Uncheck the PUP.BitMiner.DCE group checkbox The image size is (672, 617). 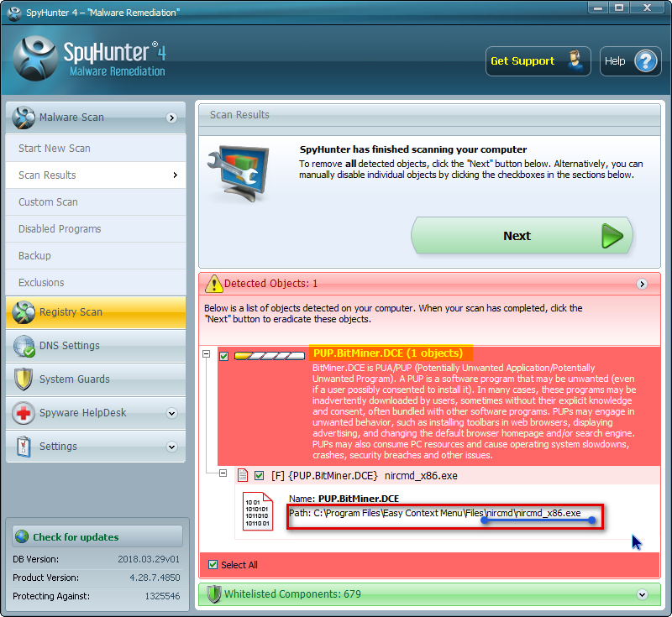click(x=223, y=356)
